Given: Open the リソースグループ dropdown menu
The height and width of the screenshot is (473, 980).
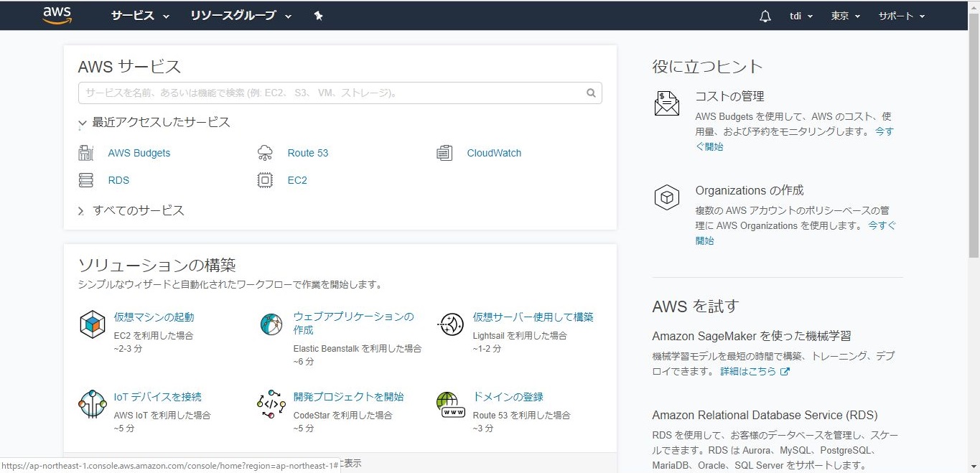Looking at the screenshot, I should click(x=241, y=16).
